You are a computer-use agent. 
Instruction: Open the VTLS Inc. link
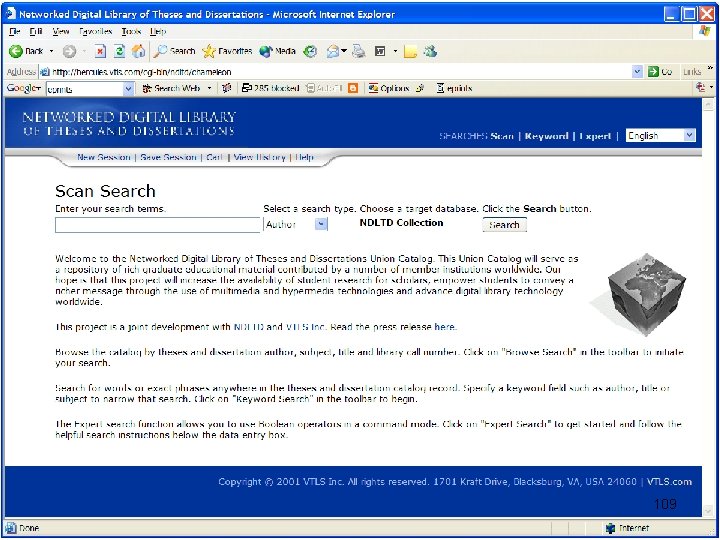(306, 327)
